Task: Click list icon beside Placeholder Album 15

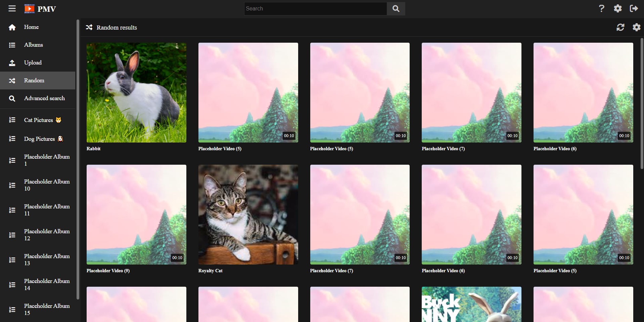Action: tap(12, 310)
